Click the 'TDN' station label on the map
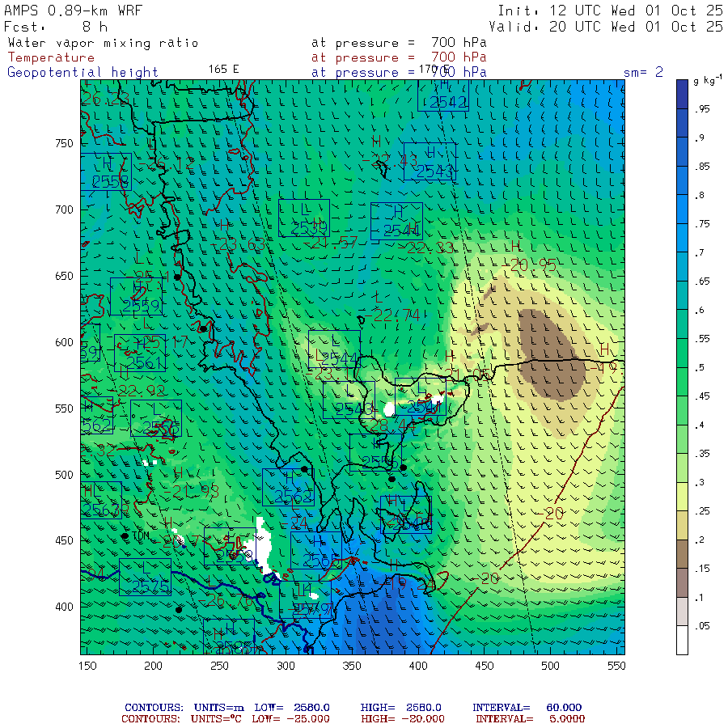Viewport: 728px width, 728px height. click(x=141, y=535)
